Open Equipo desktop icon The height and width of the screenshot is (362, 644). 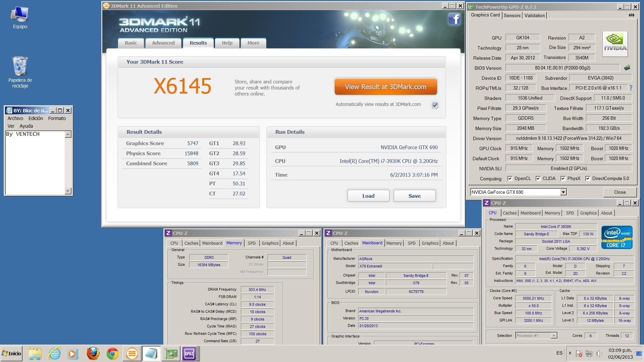point(20,17)
